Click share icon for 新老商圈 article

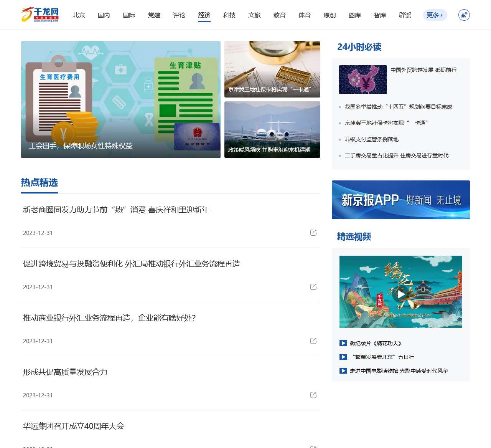point(313,233)
